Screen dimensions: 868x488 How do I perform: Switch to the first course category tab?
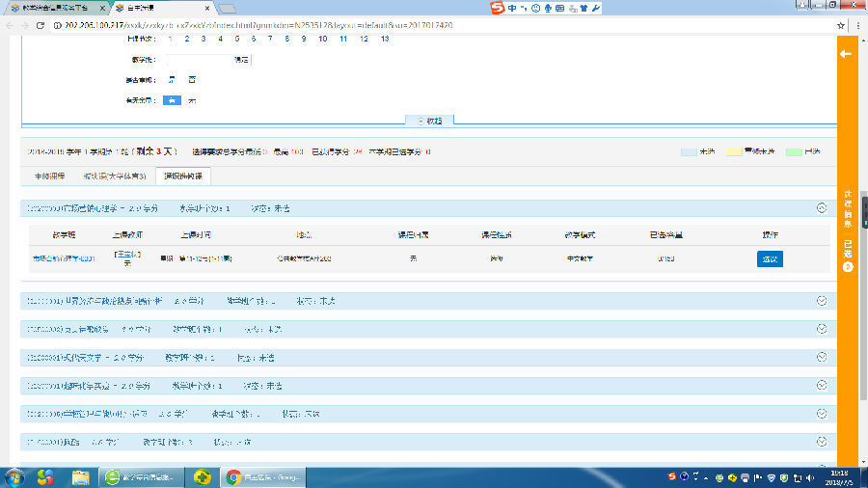49,176
